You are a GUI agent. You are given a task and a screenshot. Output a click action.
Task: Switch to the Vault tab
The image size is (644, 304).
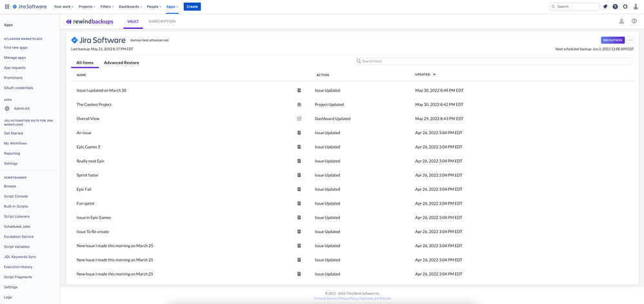click(x=133, y=21)
